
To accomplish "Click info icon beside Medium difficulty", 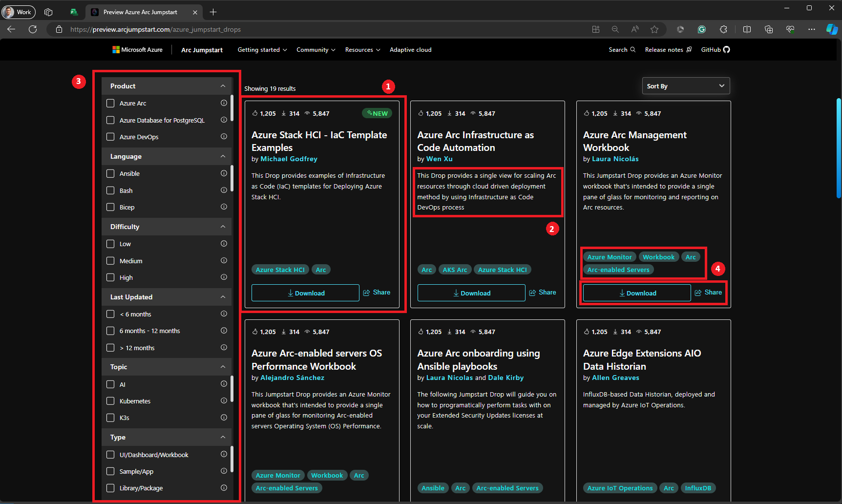I will point(224,260).
